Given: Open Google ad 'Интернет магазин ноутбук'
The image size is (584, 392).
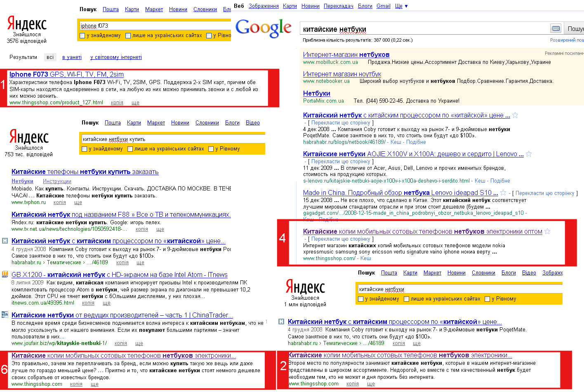Looking at the screenshot, I should [342, 74].
